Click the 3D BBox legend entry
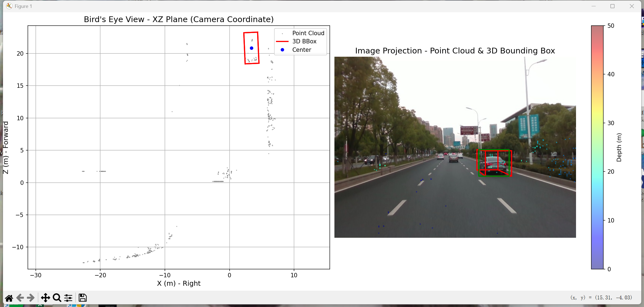 (304, 41)
